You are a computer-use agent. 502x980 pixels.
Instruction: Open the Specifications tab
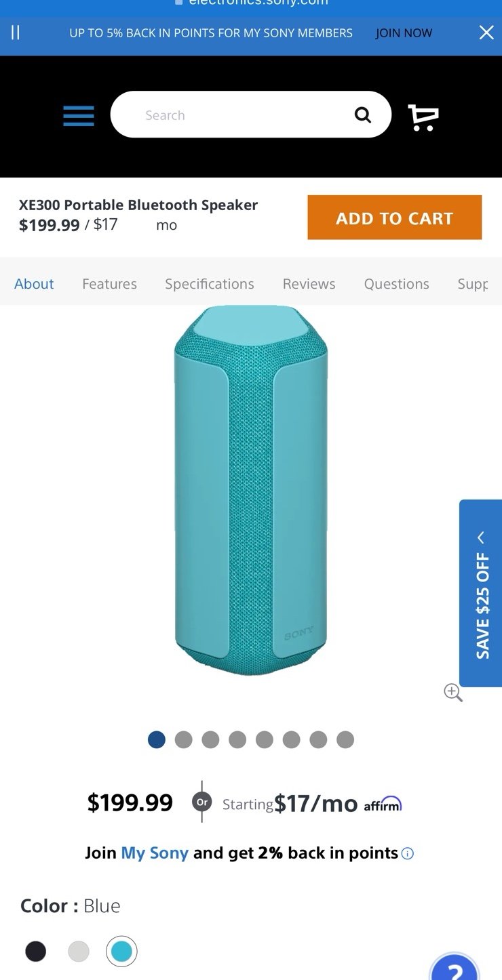coord(210,284)
